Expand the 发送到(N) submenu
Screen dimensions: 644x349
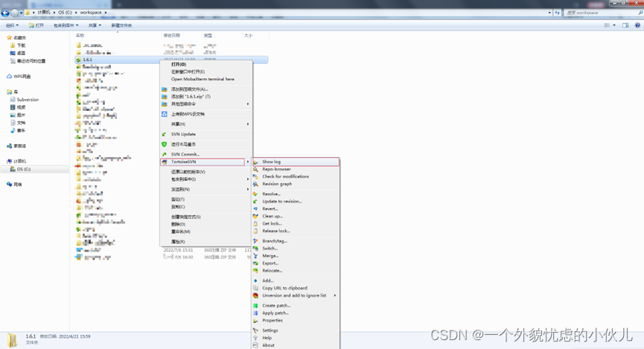(205, 189)
